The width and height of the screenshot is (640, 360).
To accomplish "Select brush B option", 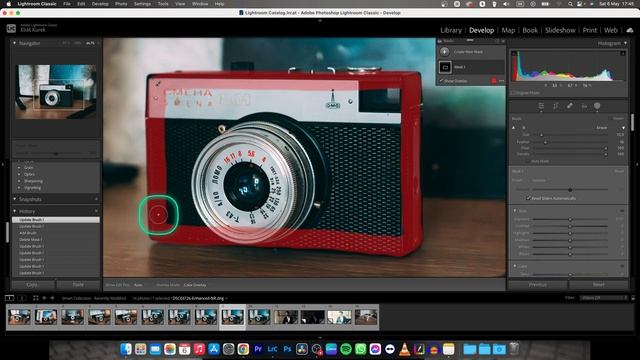I will [x=524, y=128].
